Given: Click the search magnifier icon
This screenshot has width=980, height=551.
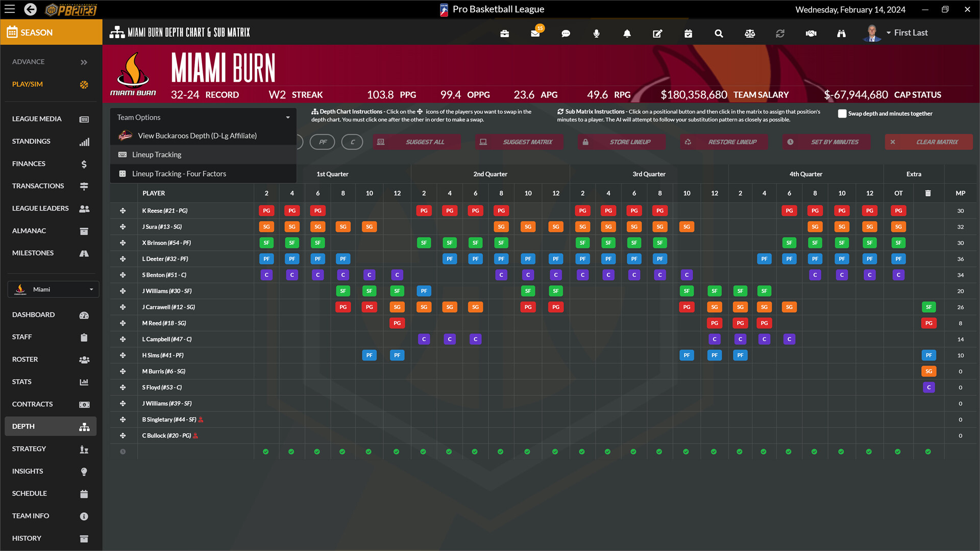Looking at the screenshot, I should point(719,33).
